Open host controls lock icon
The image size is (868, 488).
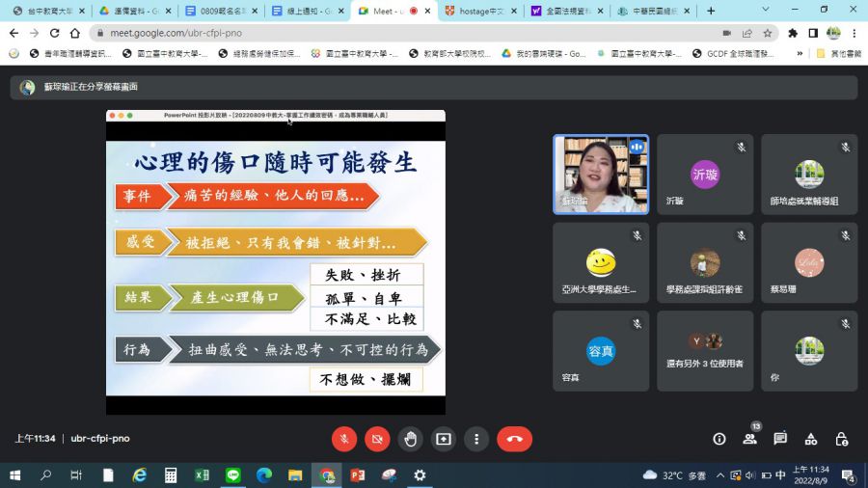tap(842, 439)
